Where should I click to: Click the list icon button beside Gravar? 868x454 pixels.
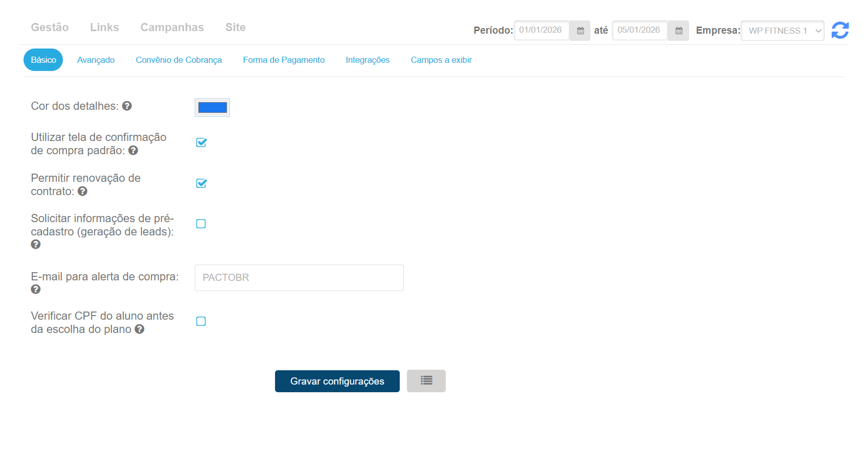[x=426, y=381]
